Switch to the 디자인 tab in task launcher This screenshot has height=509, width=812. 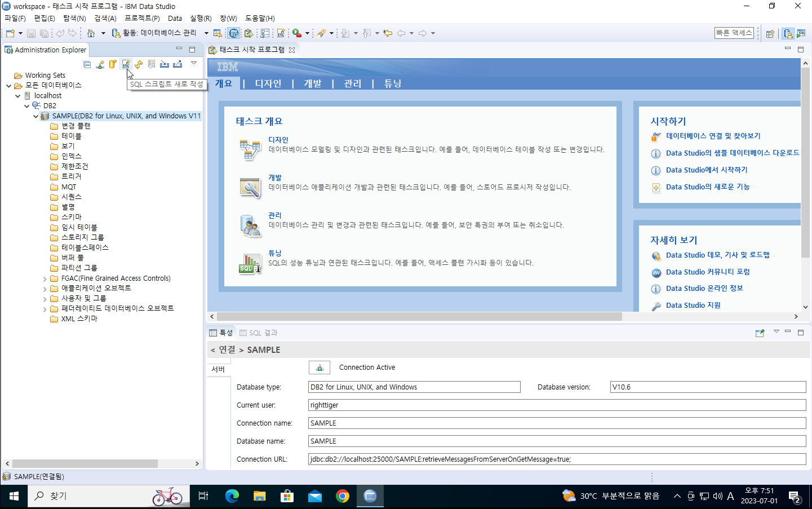pyautogui.click(x=268, y=83)
